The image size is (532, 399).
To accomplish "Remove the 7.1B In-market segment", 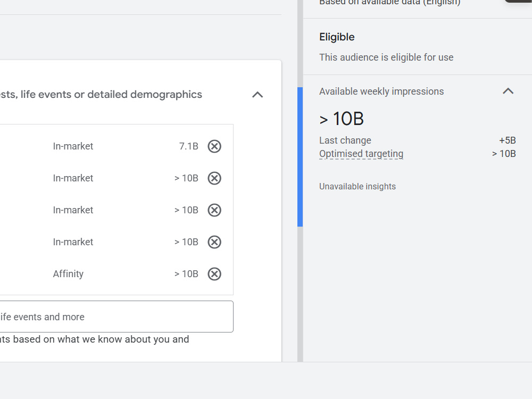I will [214, 146].
